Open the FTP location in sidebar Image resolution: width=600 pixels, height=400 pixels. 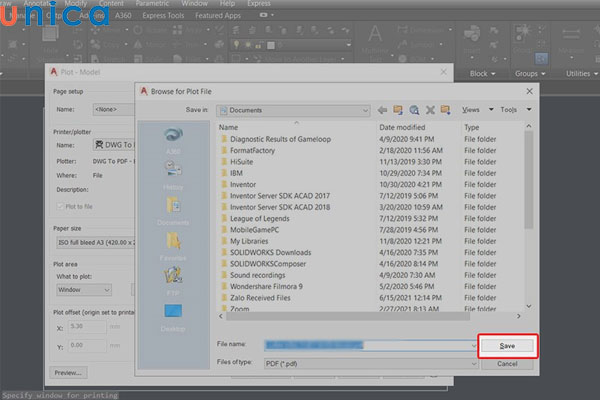coord(173,282)
